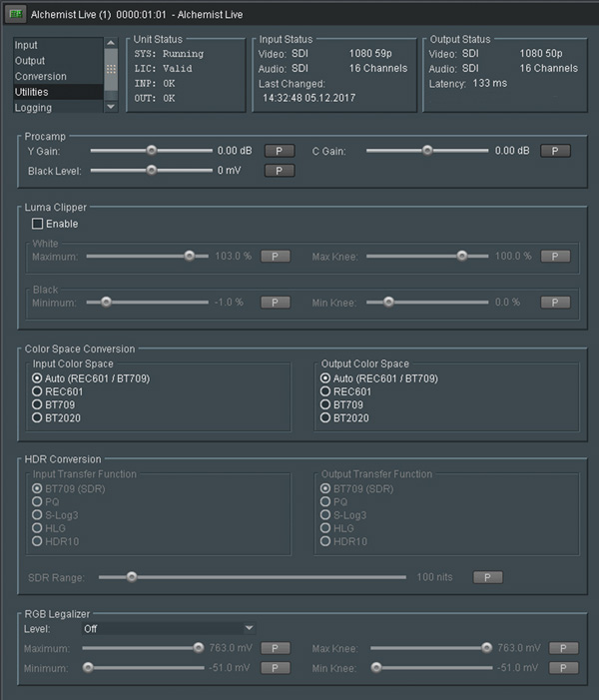Click the Min Knee slider in Luma Clipper
This screenshot has height=700, width=599.
[x=427, y=303]
